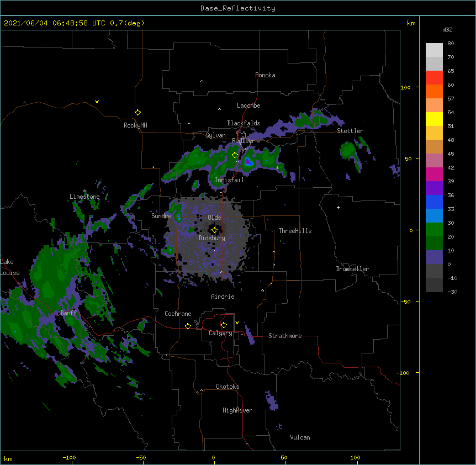Click the asterisk marker above Limestone label
476x465 pixels.
click(84, 191)
